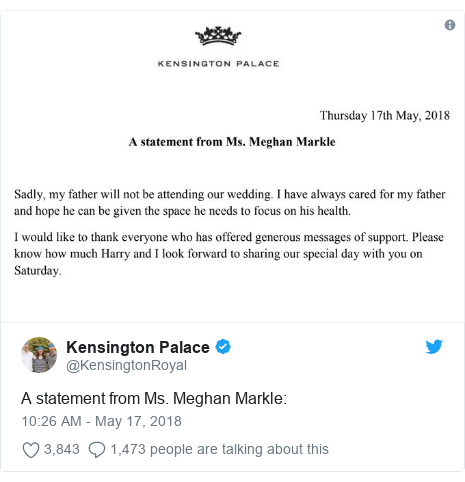465x482 pixels.
Task: Click the bold statement heading in the image
Action: point(232,142)
